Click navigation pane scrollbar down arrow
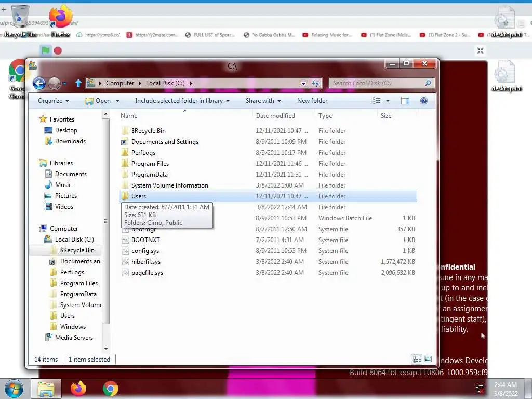This screenshot has width=532, height=399. pyautogui.click(x=106, y=349)
